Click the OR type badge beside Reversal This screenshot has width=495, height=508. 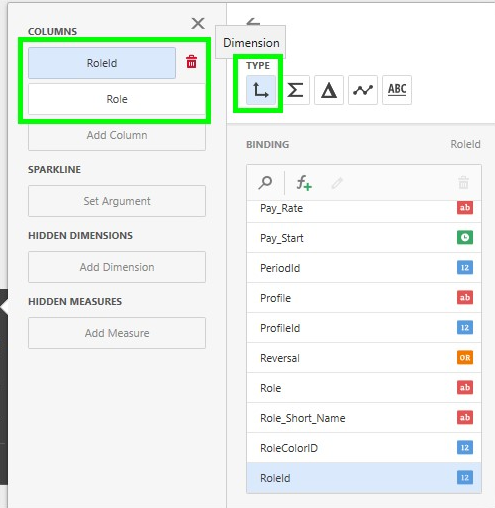click(x=465, y=357)
